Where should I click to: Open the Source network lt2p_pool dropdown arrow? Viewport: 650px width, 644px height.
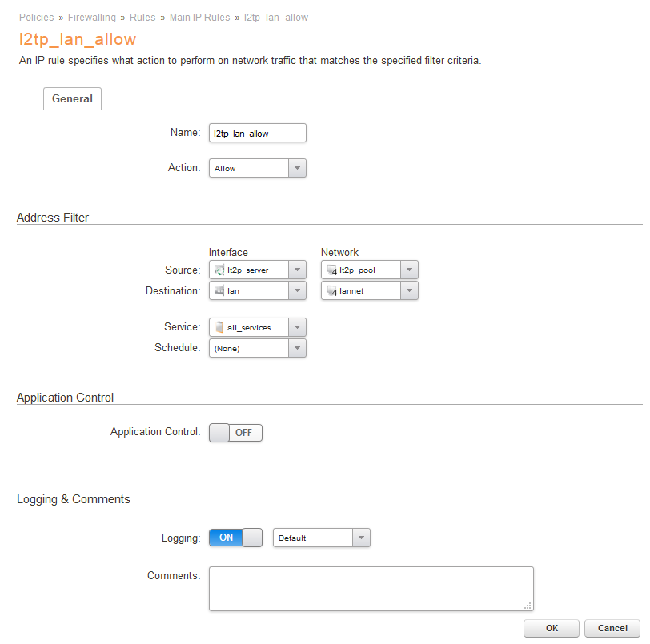coord(409,270)
